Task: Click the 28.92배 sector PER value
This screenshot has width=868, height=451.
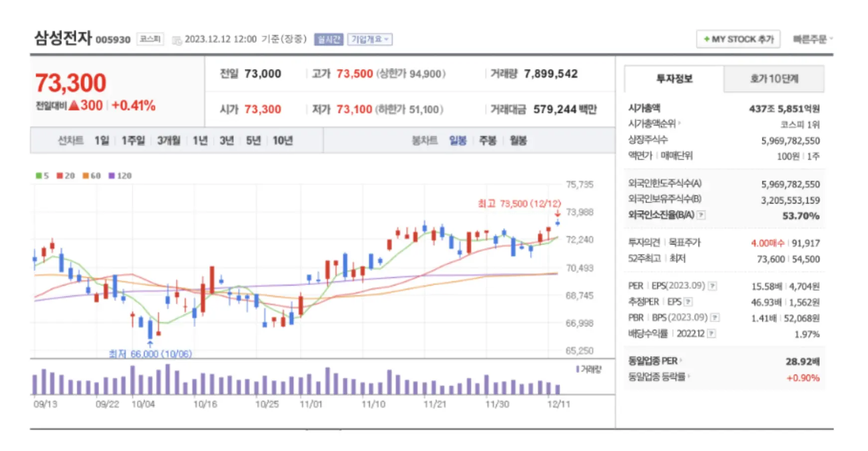Action: 803,361
